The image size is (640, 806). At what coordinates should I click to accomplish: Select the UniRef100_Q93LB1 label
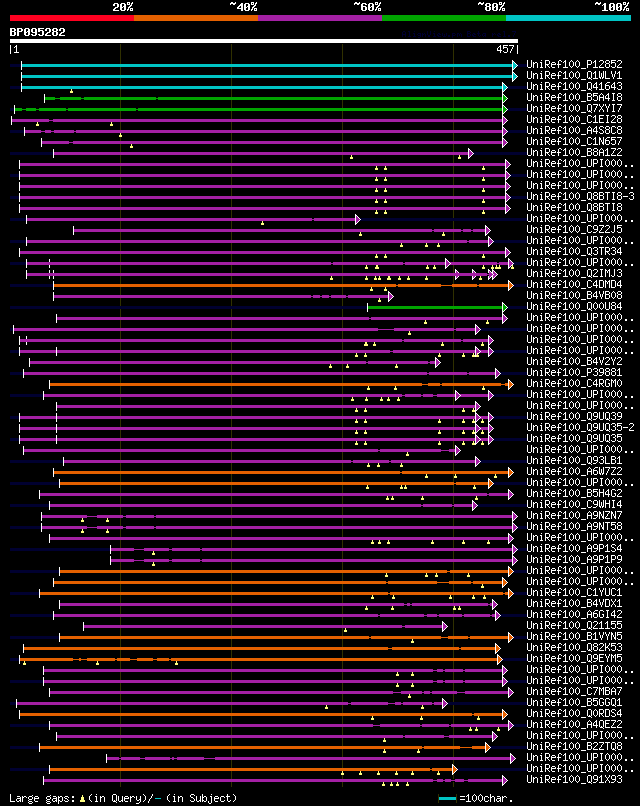(574, 461)
